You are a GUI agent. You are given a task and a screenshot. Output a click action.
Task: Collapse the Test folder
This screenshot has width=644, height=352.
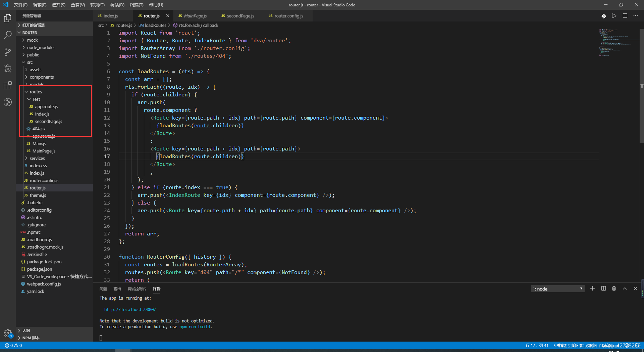[55, 99]
